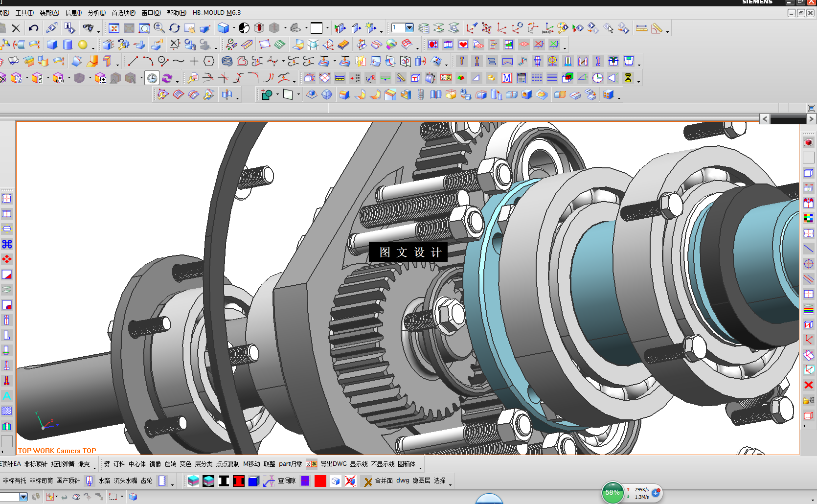
Task: Click the hourglass icon
Action: (x=628, y=78)
